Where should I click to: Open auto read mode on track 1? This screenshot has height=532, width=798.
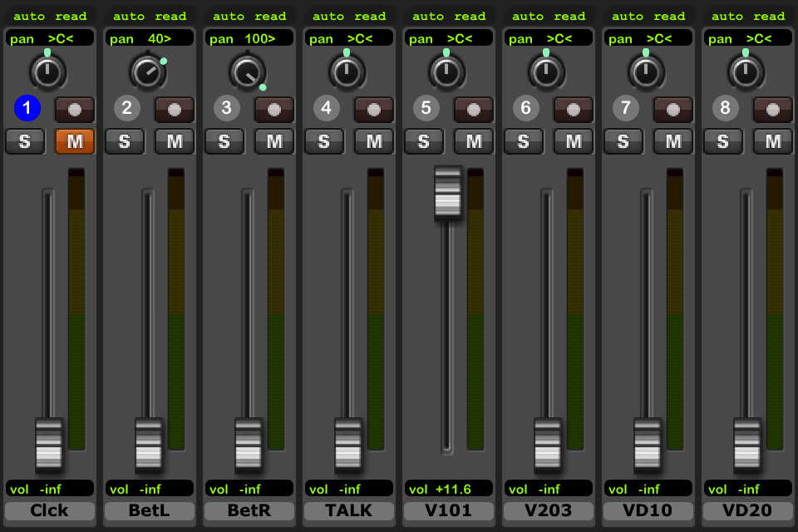click(x=50, y=16)
